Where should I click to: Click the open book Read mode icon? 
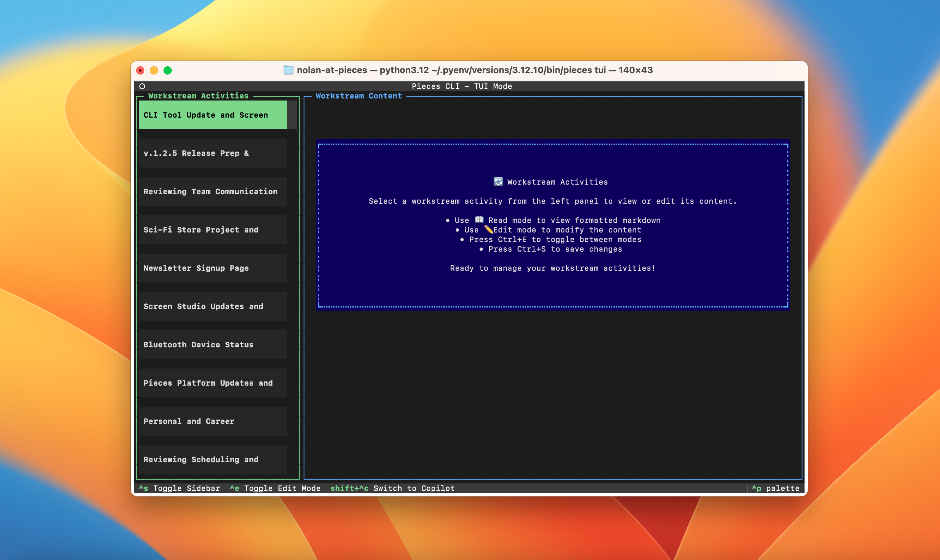[479, 220]
